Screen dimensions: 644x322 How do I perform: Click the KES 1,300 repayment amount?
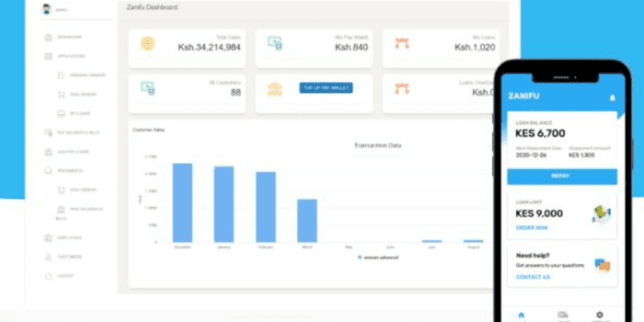tap(581, 155)
